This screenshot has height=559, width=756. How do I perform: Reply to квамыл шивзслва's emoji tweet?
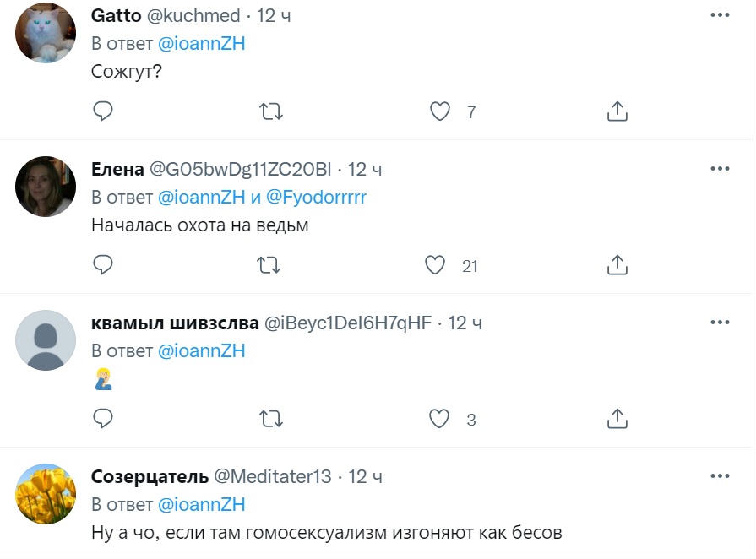tap(103, 418)
